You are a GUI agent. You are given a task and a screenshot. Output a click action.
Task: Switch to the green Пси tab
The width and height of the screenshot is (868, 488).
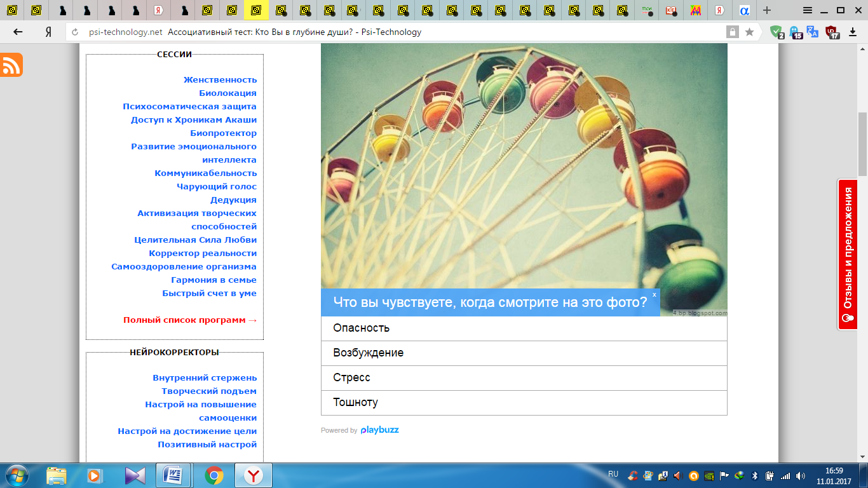point(648,10)
